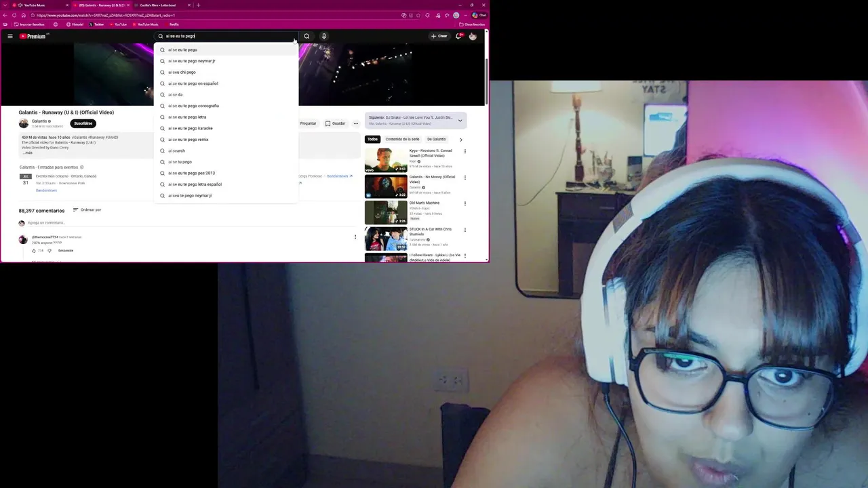Viewport: 868px width, 488px height.
Task: Select suggestion 'ai se eu te pego remix'
Action: click(x=226, y=140)
